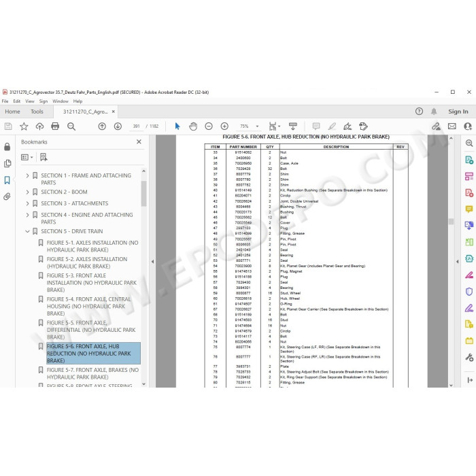Screen dimensions: 476x476
Task: Open the Edit menu
Action: click(x=17, y=101)
